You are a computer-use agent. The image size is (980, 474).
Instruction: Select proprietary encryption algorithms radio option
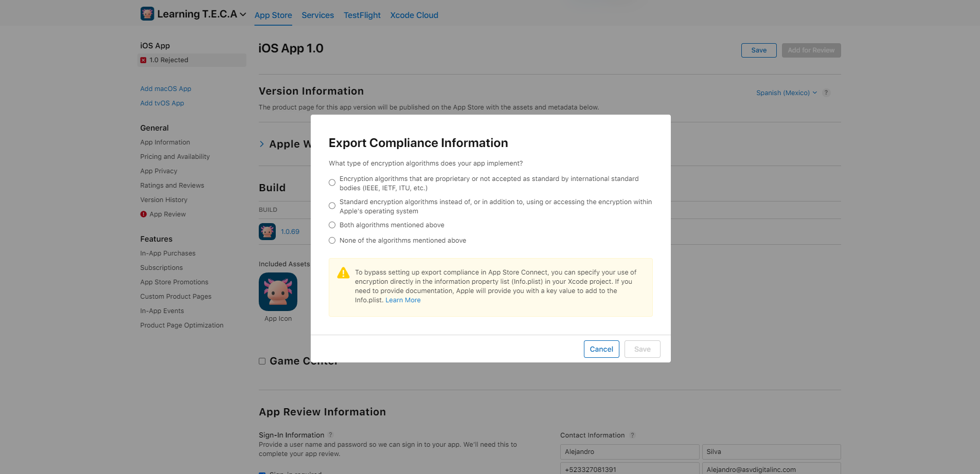coord(332,183)
